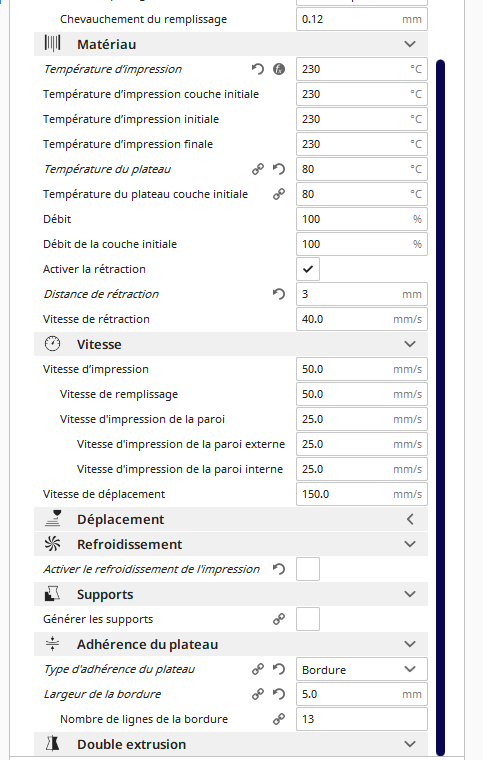Click link icon next to Générer les supports

pyautogui.click(x=279, y=619)
